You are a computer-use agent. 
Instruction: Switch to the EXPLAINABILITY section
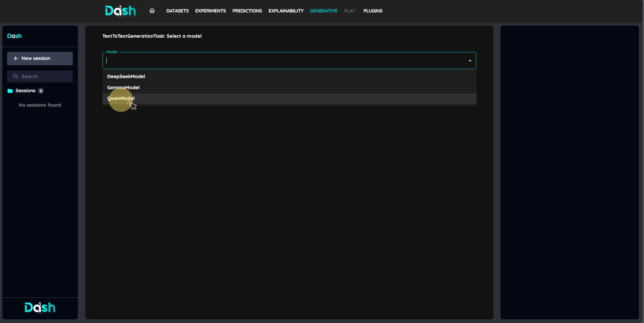point(286,11)
